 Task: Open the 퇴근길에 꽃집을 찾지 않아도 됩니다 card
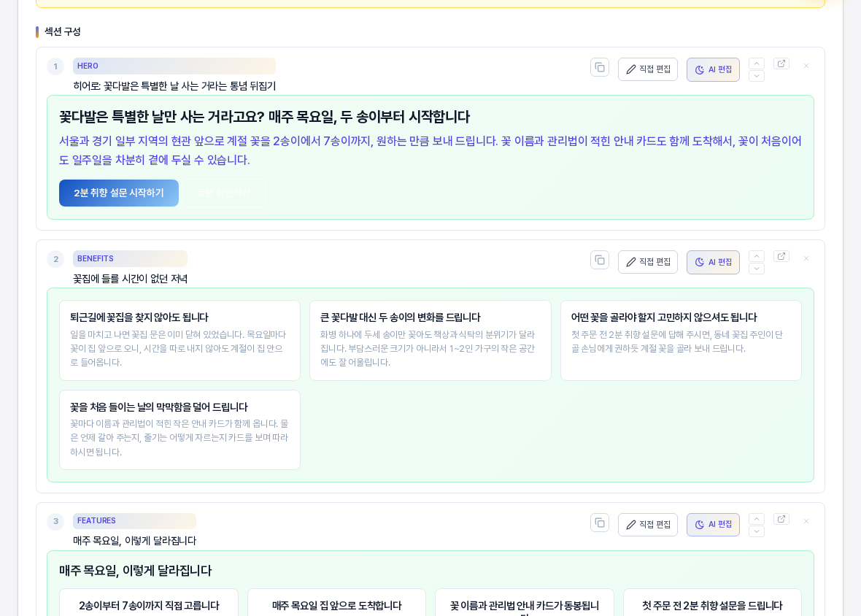(179, 340)
